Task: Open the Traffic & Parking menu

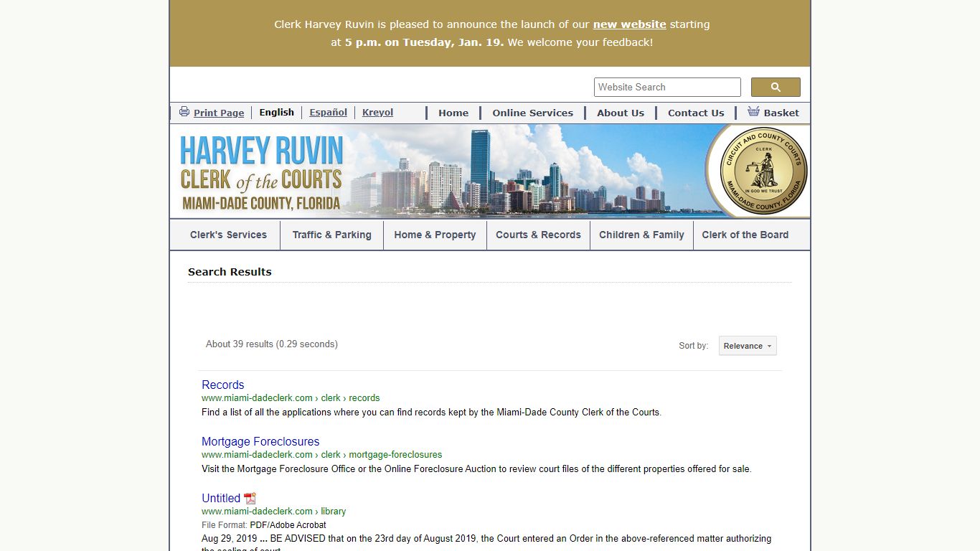Action: (332, 235)
